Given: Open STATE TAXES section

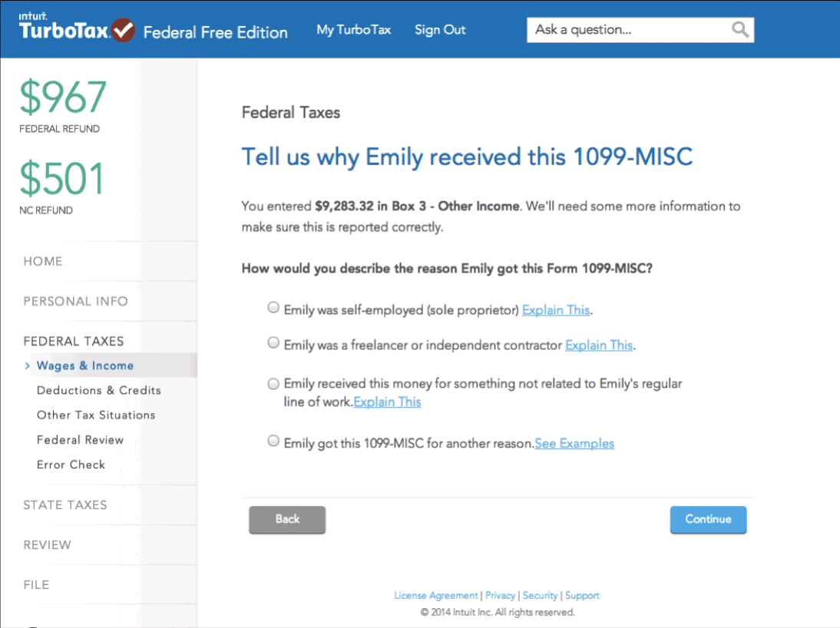Looking at the screenshot, I should point(65,504).
